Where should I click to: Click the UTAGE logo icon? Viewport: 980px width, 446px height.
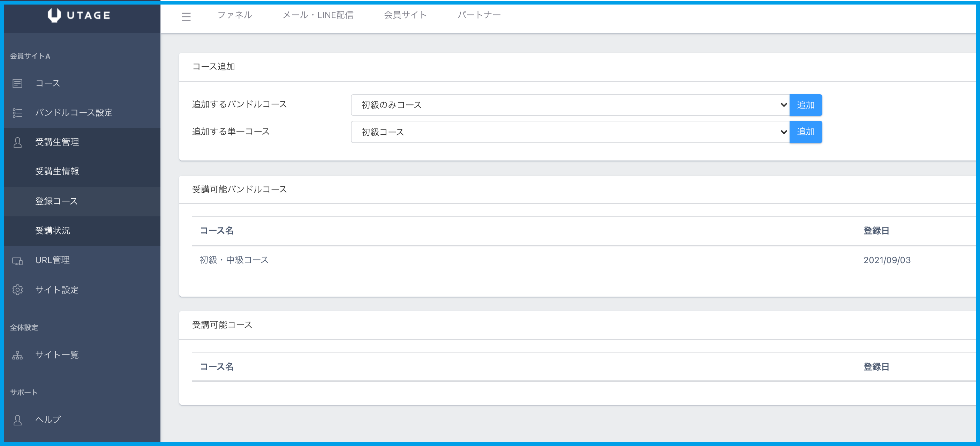54,15
